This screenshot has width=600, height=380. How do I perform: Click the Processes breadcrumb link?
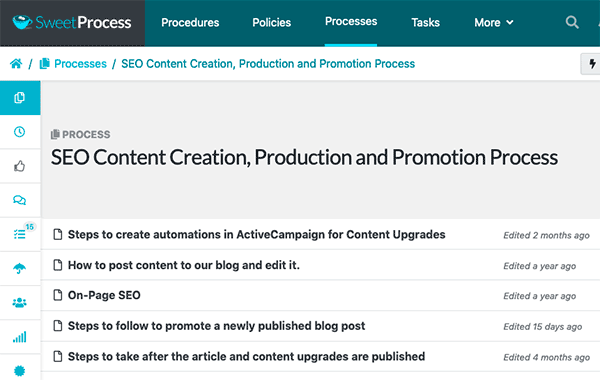pyautogui.click(x=80, y=64)
